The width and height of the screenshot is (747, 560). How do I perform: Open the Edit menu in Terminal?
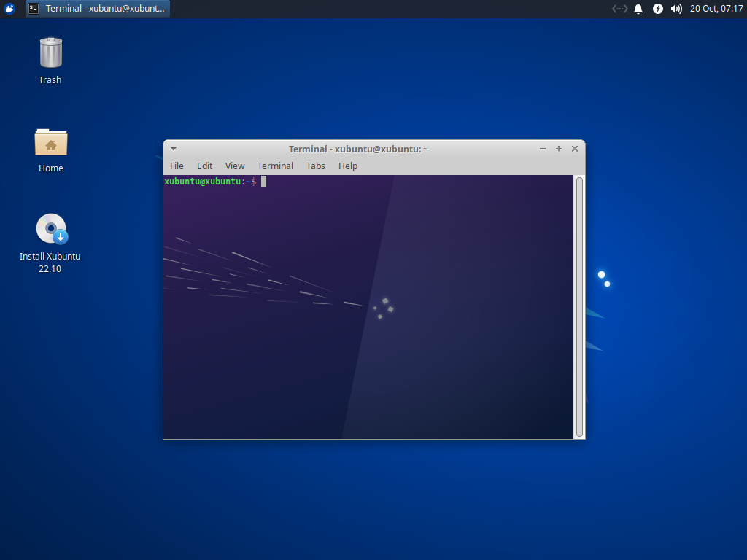(204, 166)
